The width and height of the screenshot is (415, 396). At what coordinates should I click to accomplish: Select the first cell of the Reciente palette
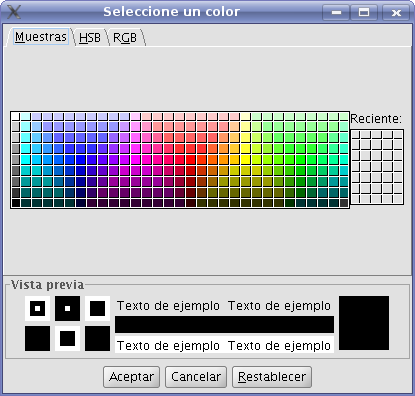(356, 134)
